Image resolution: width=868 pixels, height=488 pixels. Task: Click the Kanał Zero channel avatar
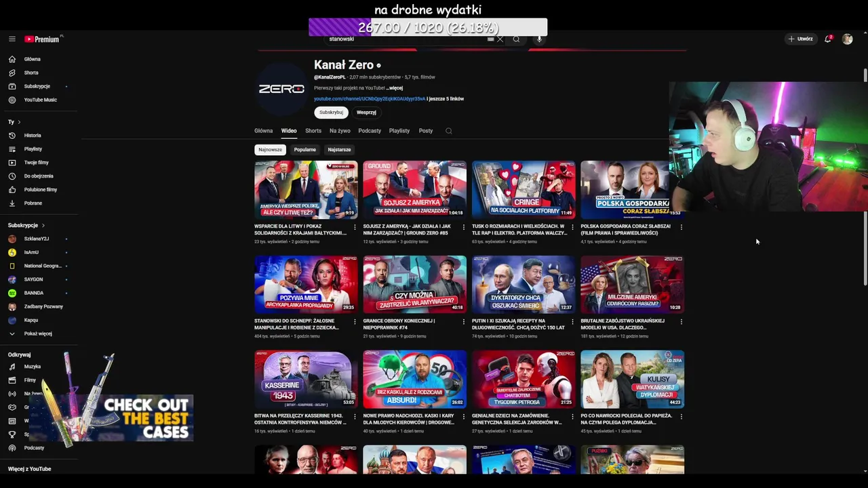(x=281, y=89)
